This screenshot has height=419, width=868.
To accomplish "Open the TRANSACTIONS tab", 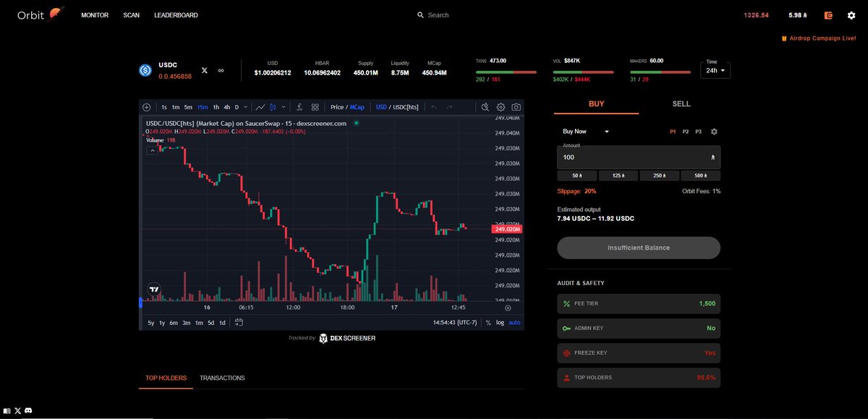I will point(222,378).
